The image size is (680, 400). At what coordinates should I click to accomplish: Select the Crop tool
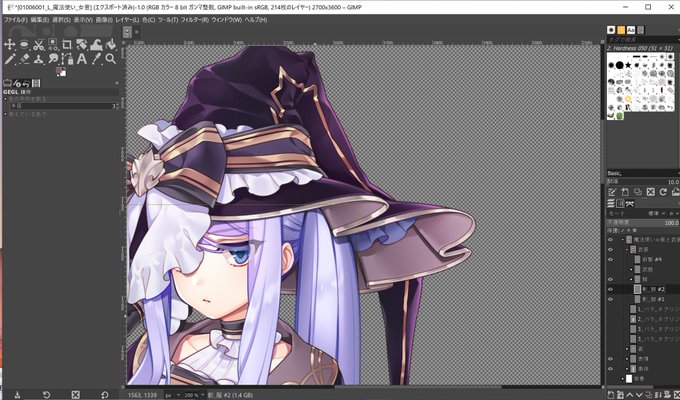(67, 44)
